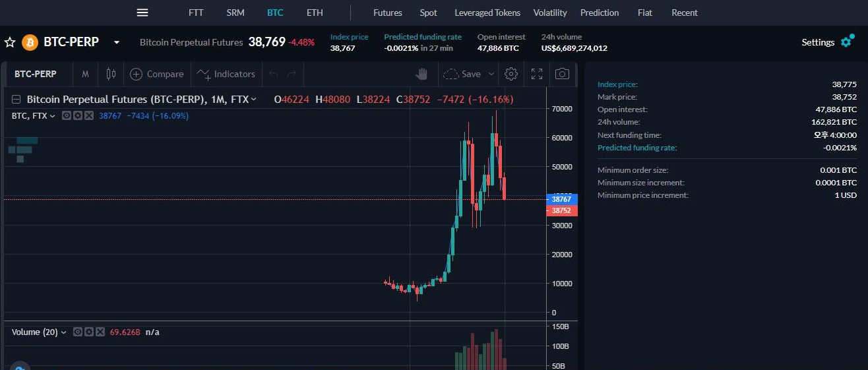
Task: Click 24h volume US$6,689,274,012 value
Action: (574, 48)
